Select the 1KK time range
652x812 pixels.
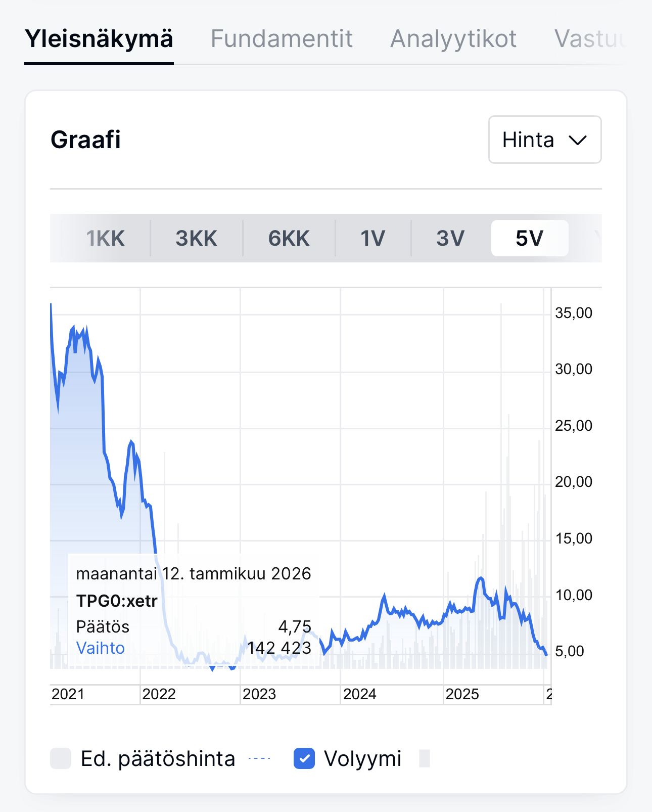[105, 238]
